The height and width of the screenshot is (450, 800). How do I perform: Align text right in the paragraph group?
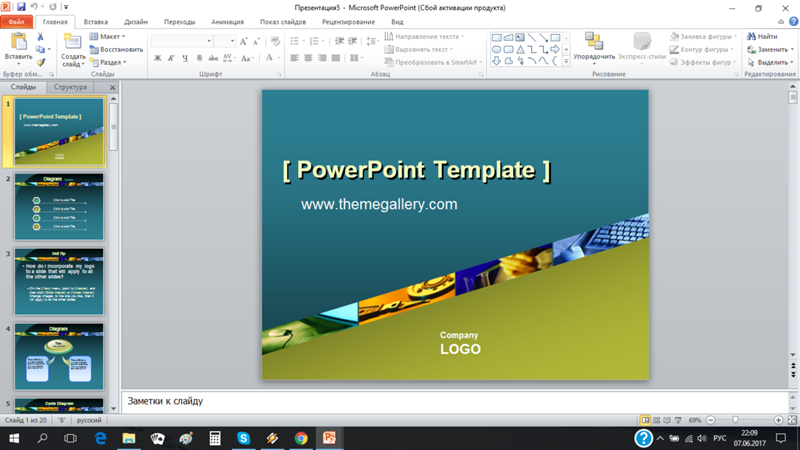322,58
